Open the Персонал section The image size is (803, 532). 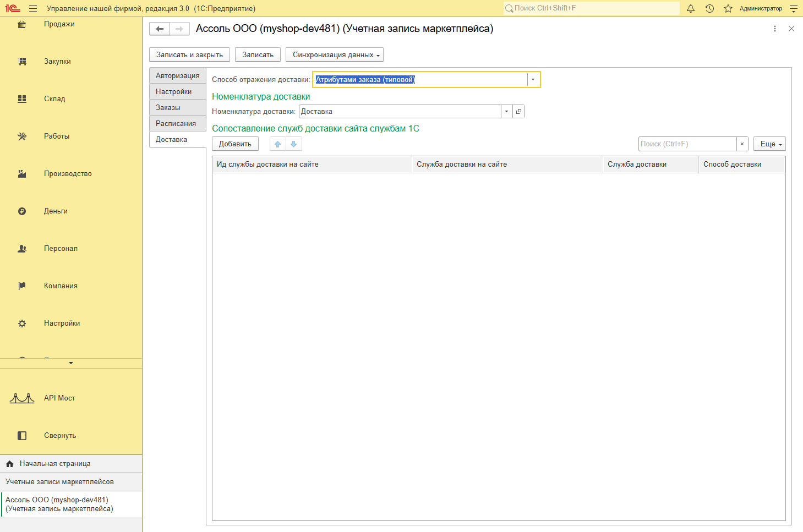point(61,249)
